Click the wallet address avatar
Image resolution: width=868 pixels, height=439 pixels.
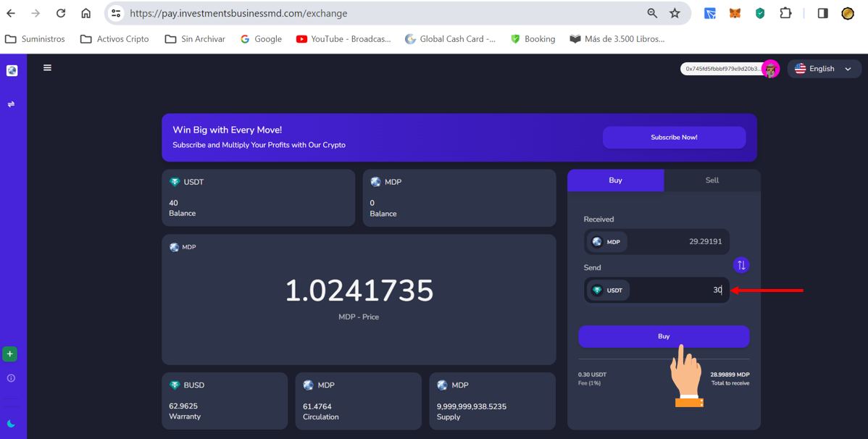coord(770,69)
